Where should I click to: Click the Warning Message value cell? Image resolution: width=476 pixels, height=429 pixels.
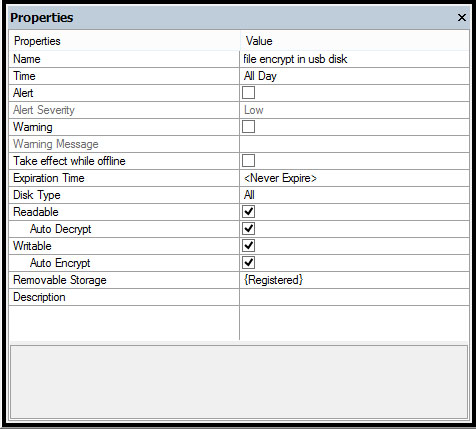[354, 144]
